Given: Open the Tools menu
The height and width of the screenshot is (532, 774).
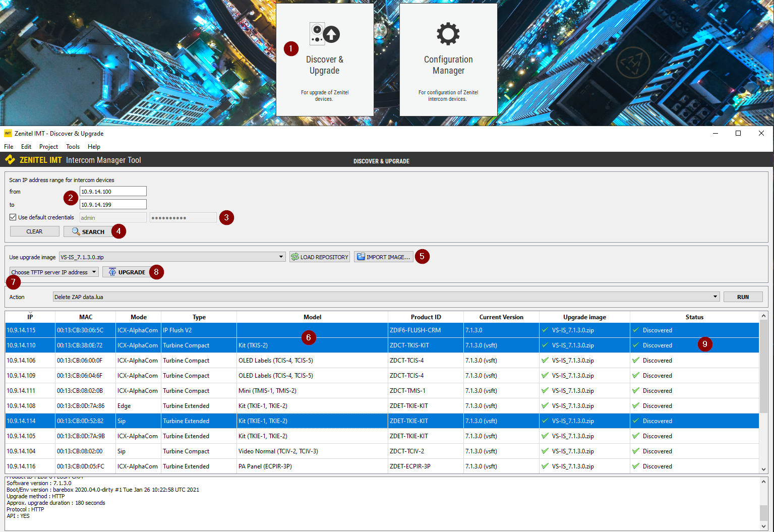Looking at the screenshot, I should click(73, 147).
